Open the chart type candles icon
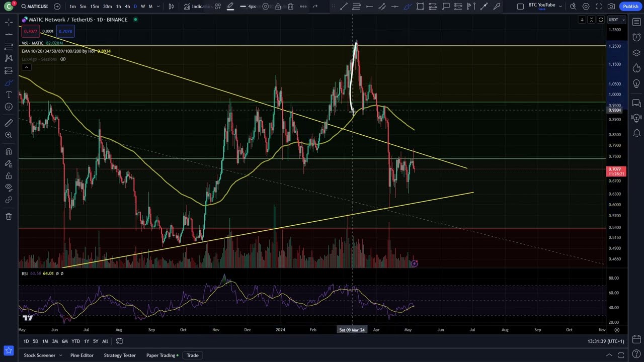The image size is (644, 362). 171,7
